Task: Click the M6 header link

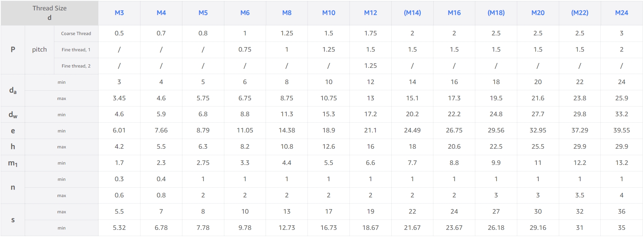Action: coord(245,13)
